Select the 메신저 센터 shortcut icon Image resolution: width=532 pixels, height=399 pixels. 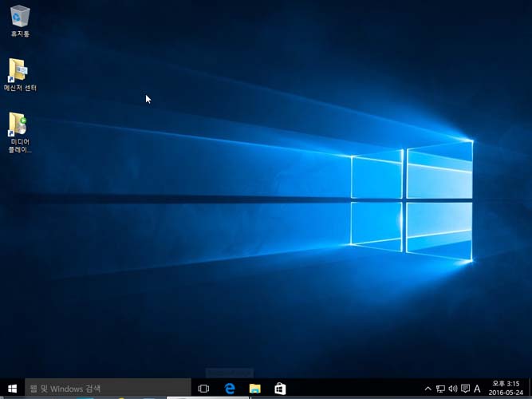click(x=19, y=70)
